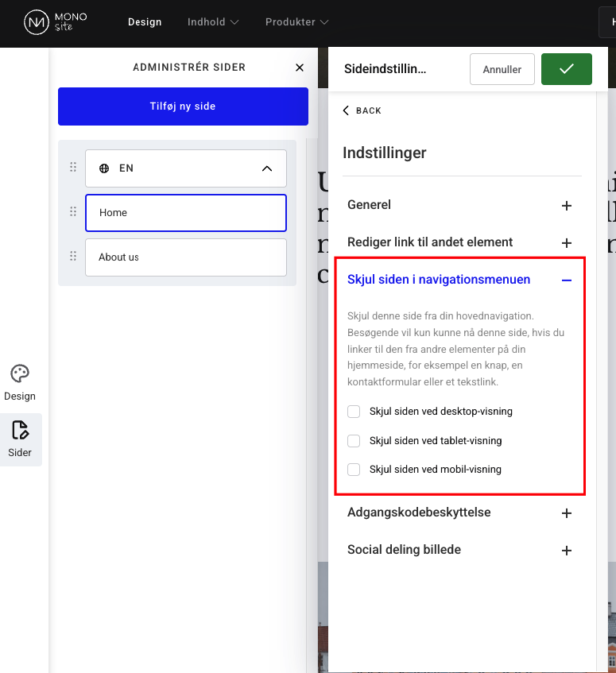This screenshot has height=673, width=616.
Task: Enable Skjul siden ved desktop-visning checkbox
Action: (x=354, y=412)
